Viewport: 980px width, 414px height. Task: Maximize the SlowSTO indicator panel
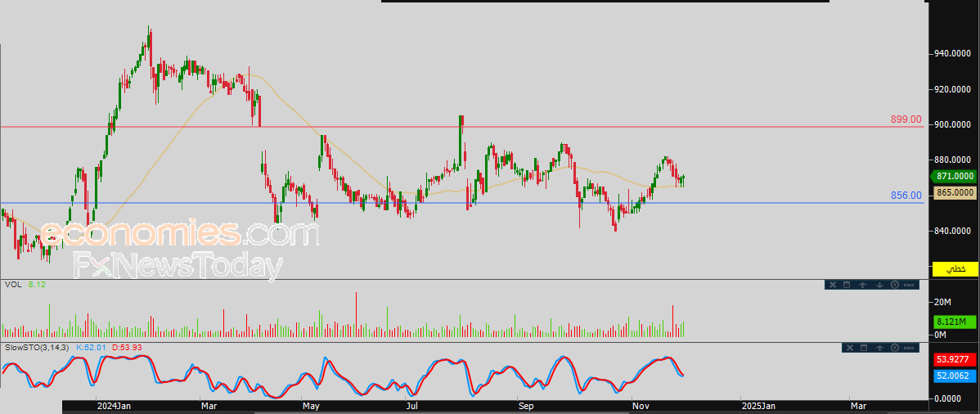point(864,348)
